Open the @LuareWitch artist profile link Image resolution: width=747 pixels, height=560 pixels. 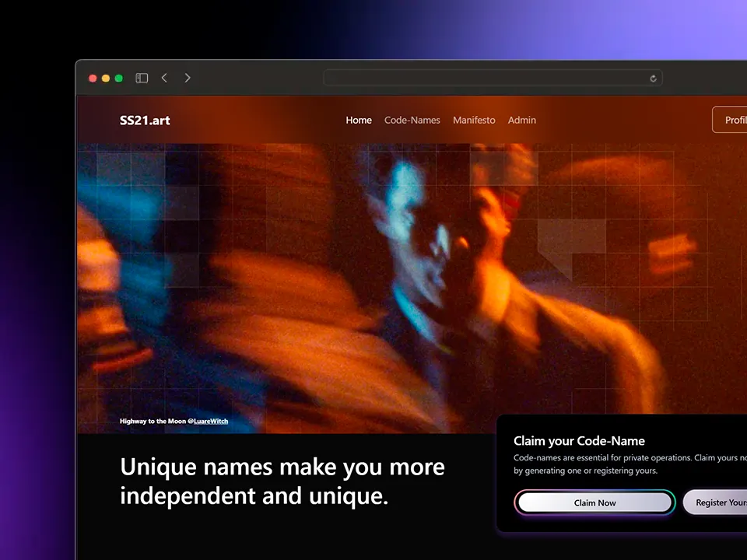(209, 421)
